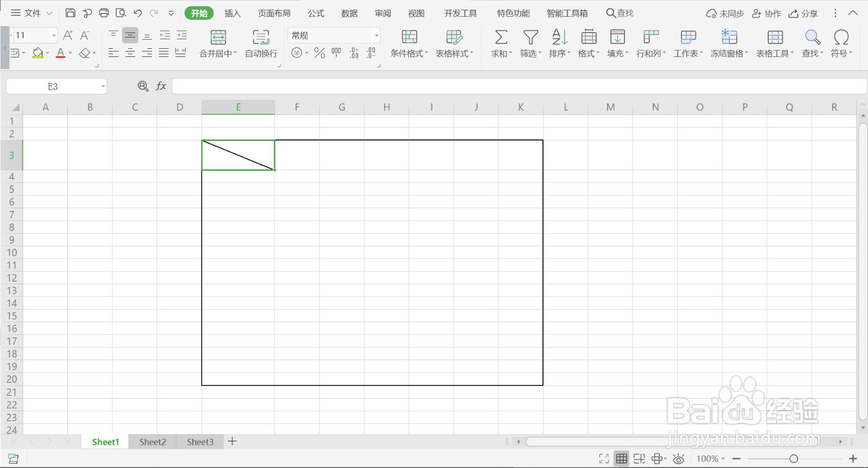Click the eye protection mode icon
The width and height of the screenshot is (868, 468).
pyautogui.click(x=678, y=459)
